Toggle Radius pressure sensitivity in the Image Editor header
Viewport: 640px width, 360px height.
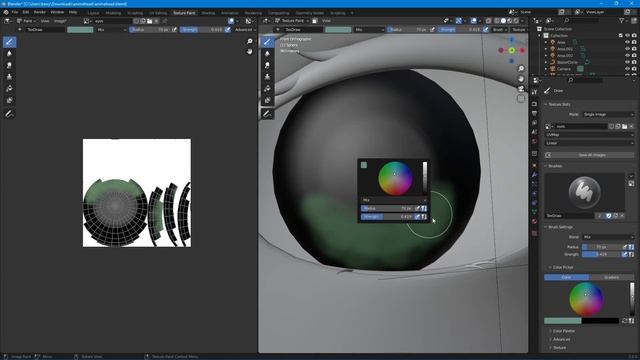[x=174, y=29]
